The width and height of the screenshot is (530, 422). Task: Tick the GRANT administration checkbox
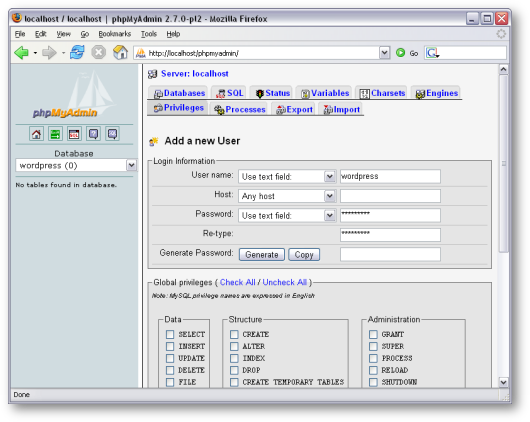tap(373, 334)
